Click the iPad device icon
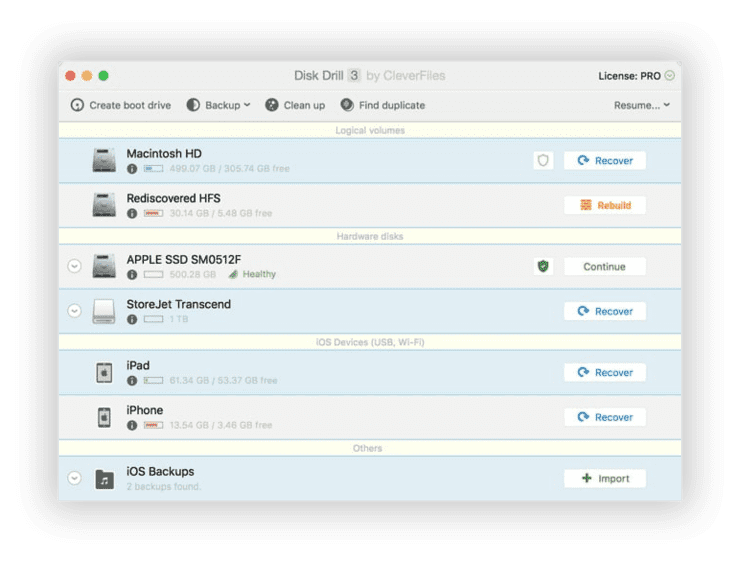The image size is (739, 561). [x=104, y=372]
